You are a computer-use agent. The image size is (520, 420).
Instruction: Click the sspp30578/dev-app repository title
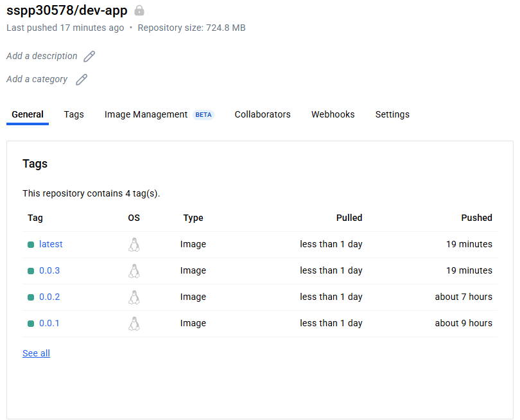pos(67,10)
